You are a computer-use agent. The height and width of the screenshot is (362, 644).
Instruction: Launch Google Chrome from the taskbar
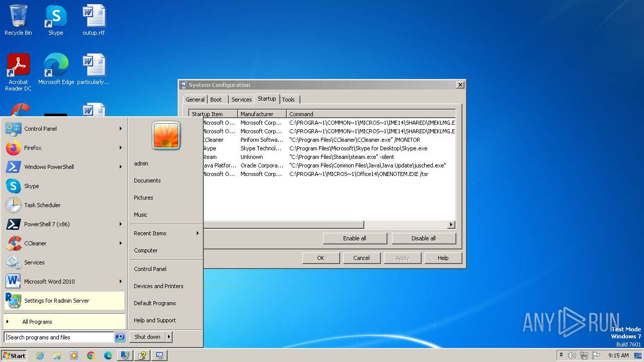(x=91, y=355)
